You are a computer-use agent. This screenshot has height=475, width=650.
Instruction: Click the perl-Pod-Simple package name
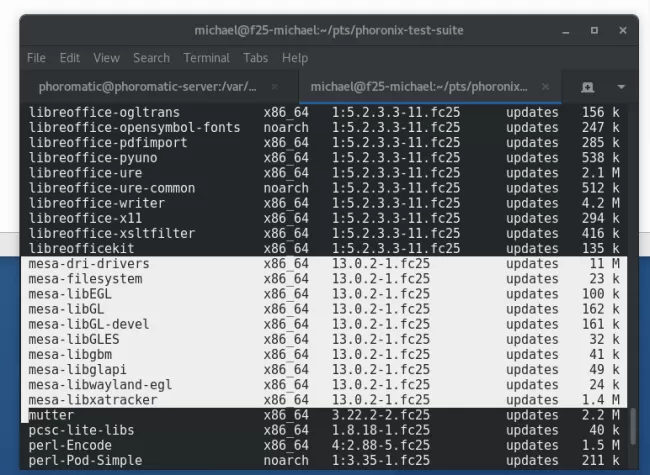pos(85,460)
